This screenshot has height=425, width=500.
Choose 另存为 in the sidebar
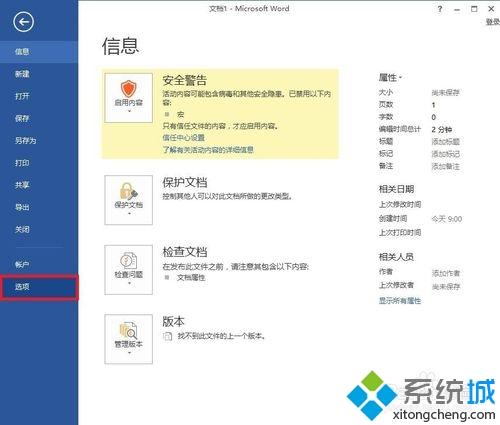[39, 141]
